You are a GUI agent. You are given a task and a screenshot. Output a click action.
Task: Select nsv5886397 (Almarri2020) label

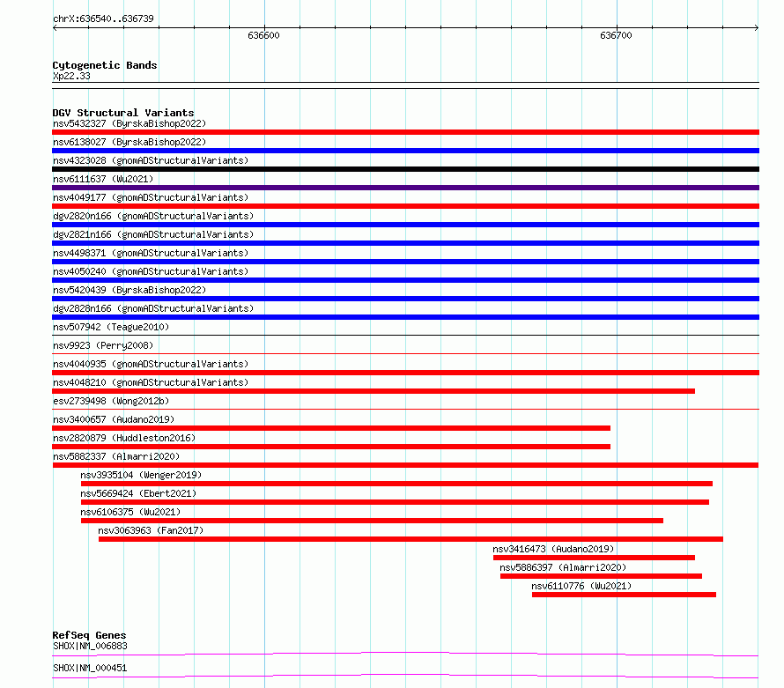click(x=563, y=567)
